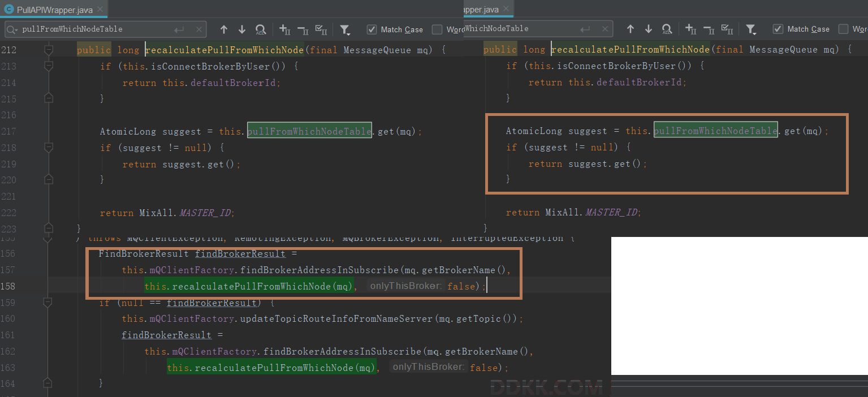Screen dimensions: 868x397
Task: Clear the left pane search field
Action: pos(199,29)
